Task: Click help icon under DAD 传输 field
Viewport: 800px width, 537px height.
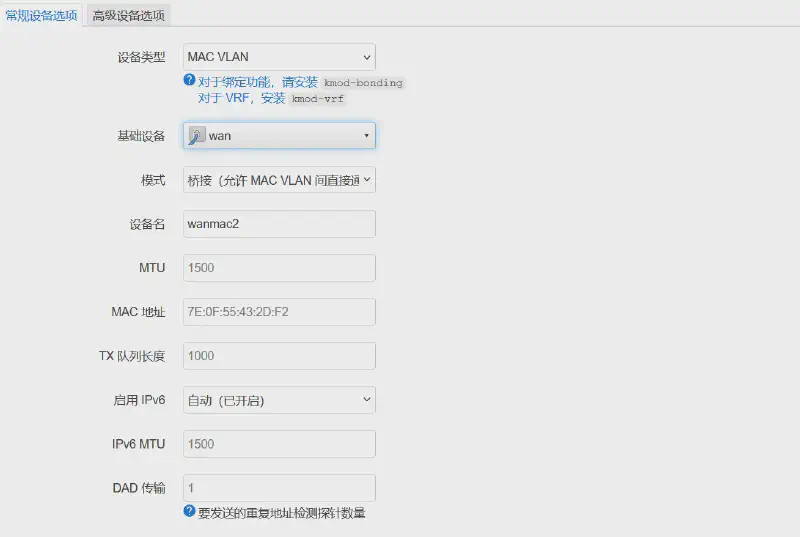Action: [189, 512]
